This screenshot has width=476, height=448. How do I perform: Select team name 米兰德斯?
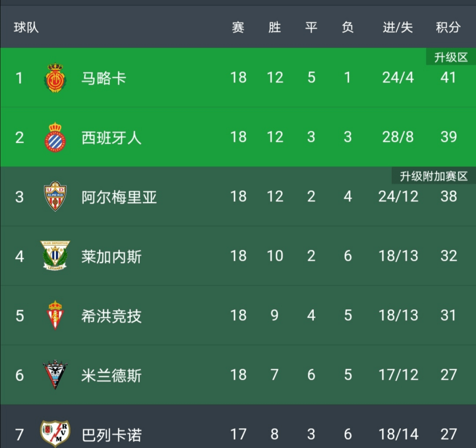[111, 375]
